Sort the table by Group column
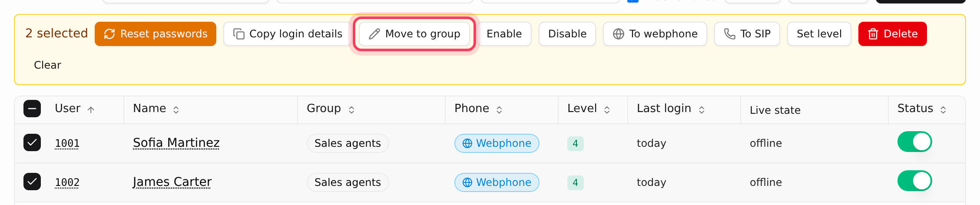 tap(331, 109)
